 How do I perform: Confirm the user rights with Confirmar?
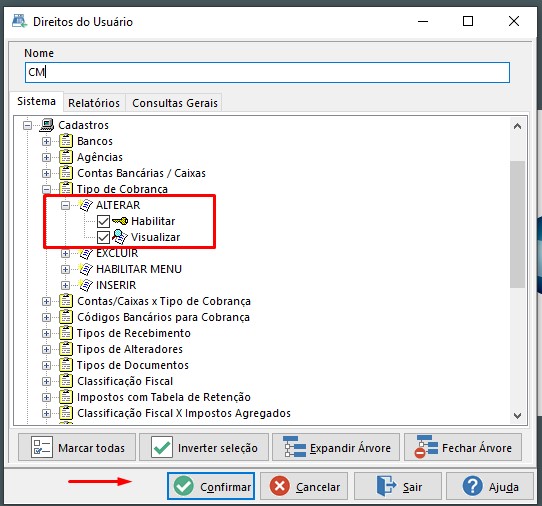211,486
